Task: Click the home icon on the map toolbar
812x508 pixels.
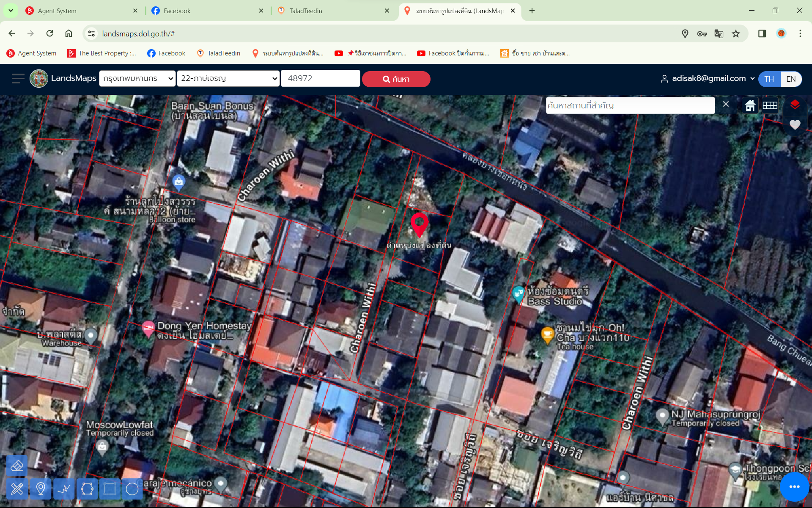Action: [x=750, y=105]
